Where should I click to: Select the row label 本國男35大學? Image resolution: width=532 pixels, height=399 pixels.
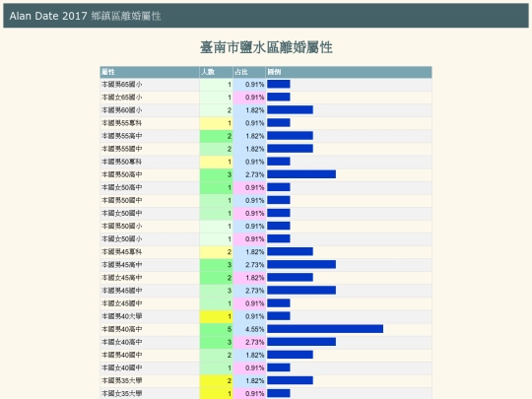[x=122, y=381]
